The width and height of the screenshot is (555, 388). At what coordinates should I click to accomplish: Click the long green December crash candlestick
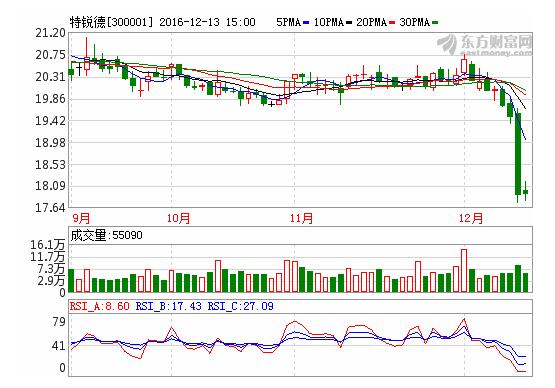pos(518,156)
